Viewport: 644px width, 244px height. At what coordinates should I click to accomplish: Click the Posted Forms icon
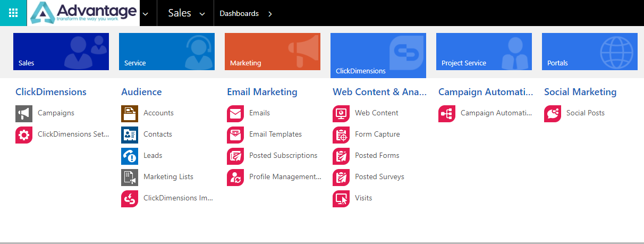341,156
